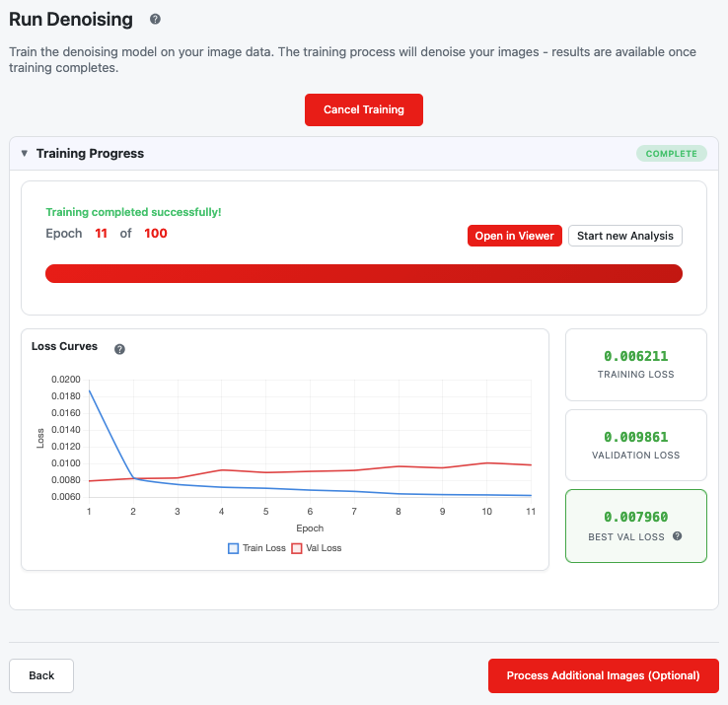Open results in Viewer
The width and height of the screenshot is (728, 705).
pos(514,236)
